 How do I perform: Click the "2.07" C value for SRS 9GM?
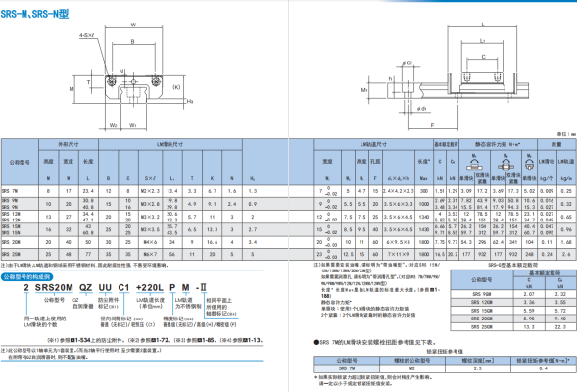[529, 294]
